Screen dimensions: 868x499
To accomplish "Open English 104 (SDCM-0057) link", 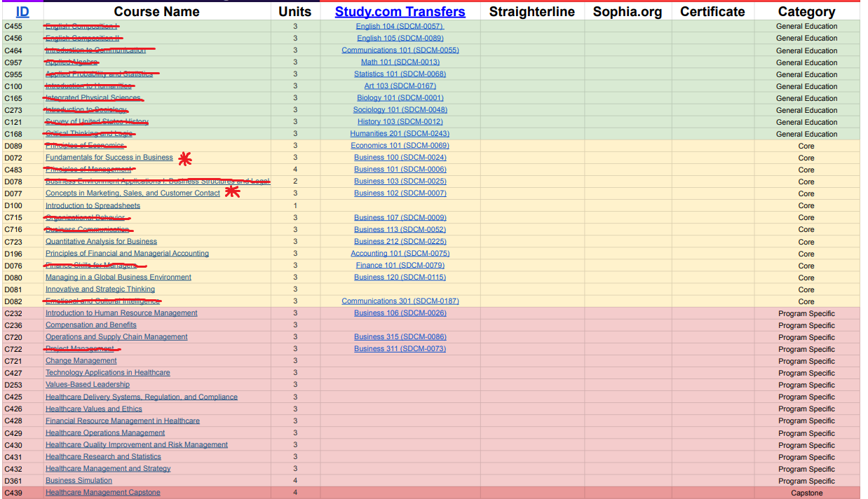I will pyautogui.click(x=400, y=27).
